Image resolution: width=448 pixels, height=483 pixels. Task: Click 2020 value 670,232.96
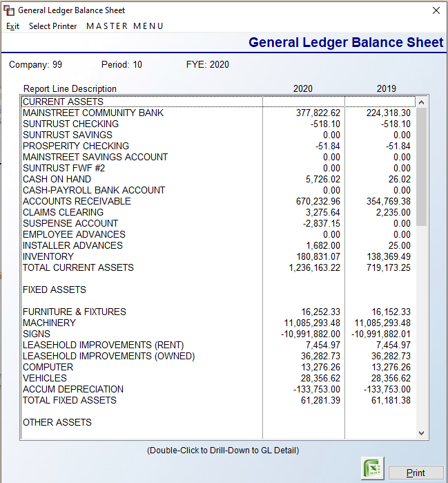(x=318, y=202)
